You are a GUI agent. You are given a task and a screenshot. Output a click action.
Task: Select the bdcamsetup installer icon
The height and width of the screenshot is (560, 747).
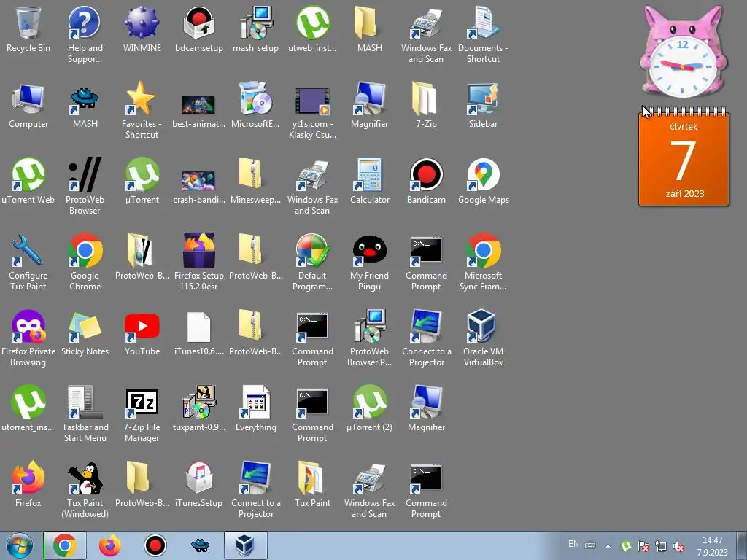click(x=198, y=29)
